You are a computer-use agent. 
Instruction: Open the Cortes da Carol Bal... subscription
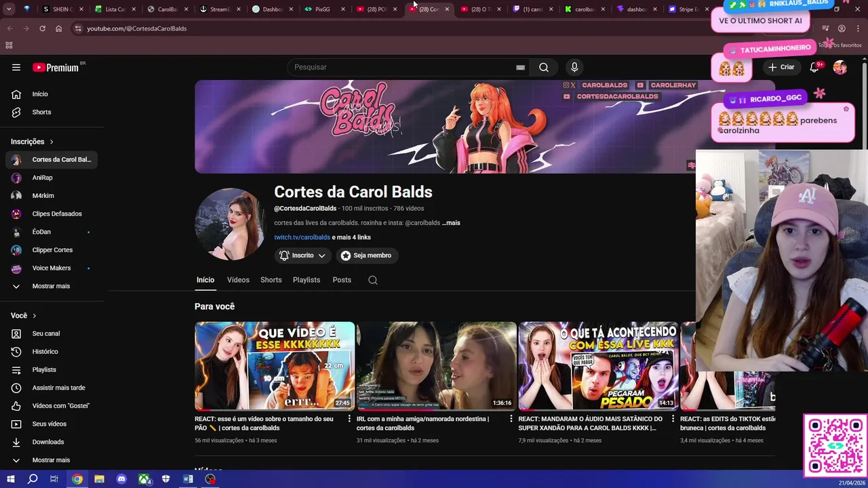click(x=52, y=159)
